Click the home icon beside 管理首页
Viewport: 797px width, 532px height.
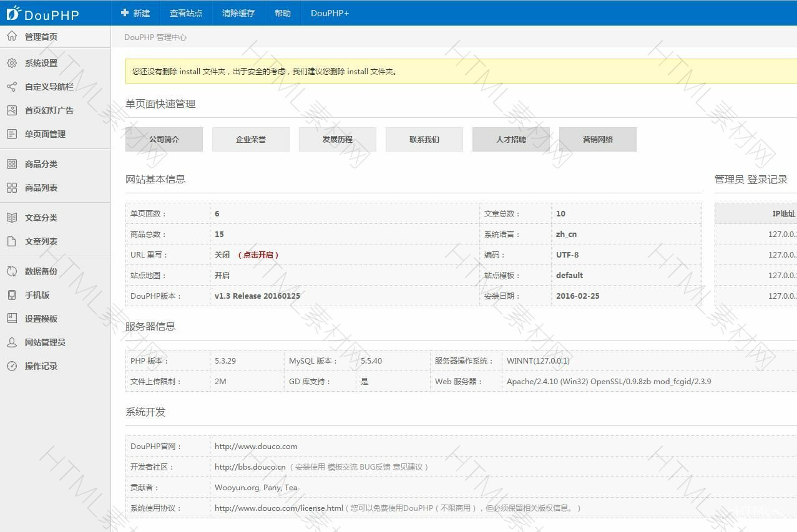coord(11,36)
